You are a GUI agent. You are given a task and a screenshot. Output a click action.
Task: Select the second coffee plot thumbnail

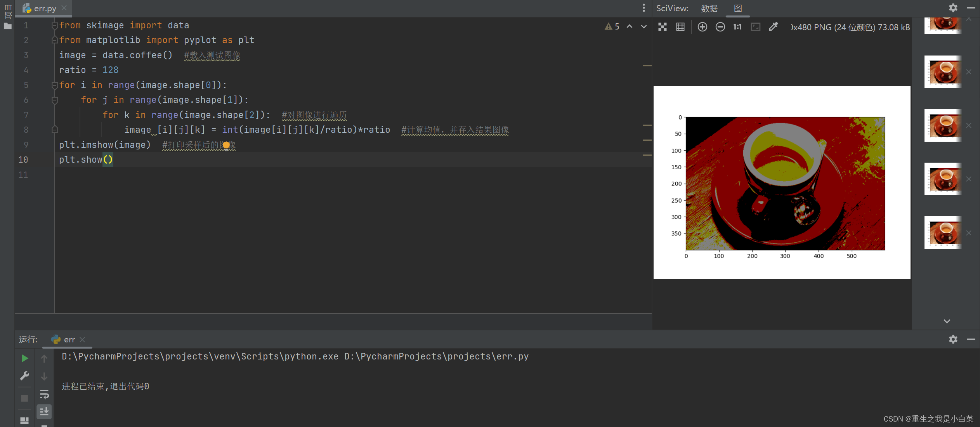pos(943,72)
